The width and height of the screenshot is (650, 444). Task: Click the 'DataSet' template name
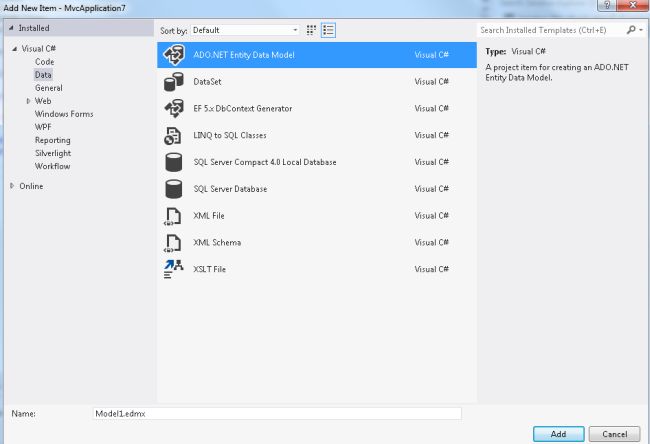coord(207,82)
